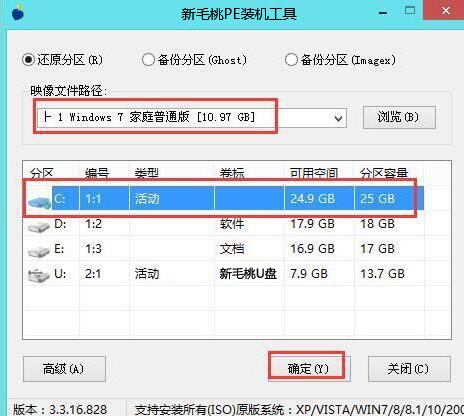Click the 确定(Y) button
464x416 pixels.
[x=308, y=369]
